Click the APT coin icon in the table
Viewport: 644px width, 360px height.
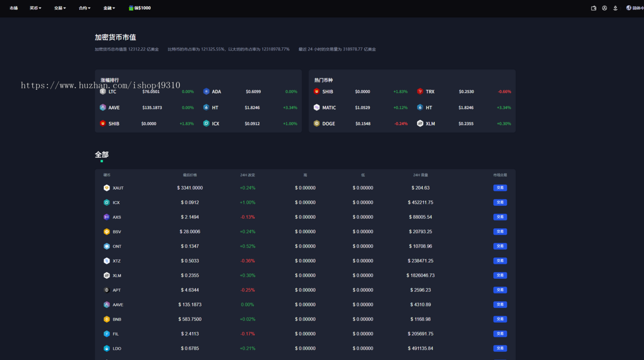(107, 290)
